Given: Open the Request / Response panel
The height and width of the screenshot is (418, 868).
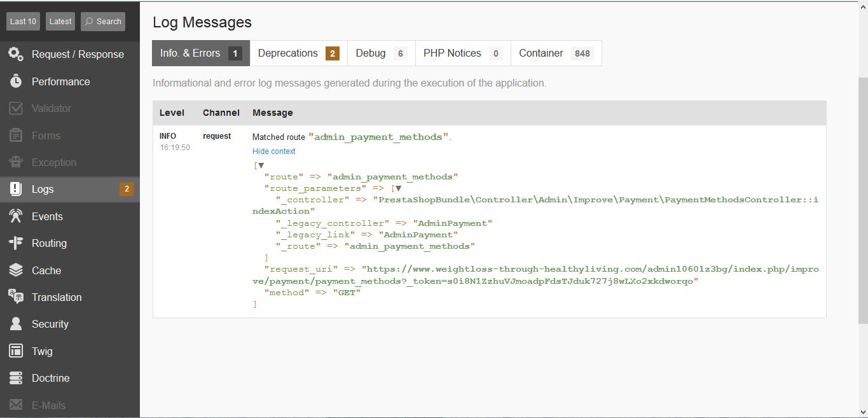Looking at the screenshot, I should point(76,54).
